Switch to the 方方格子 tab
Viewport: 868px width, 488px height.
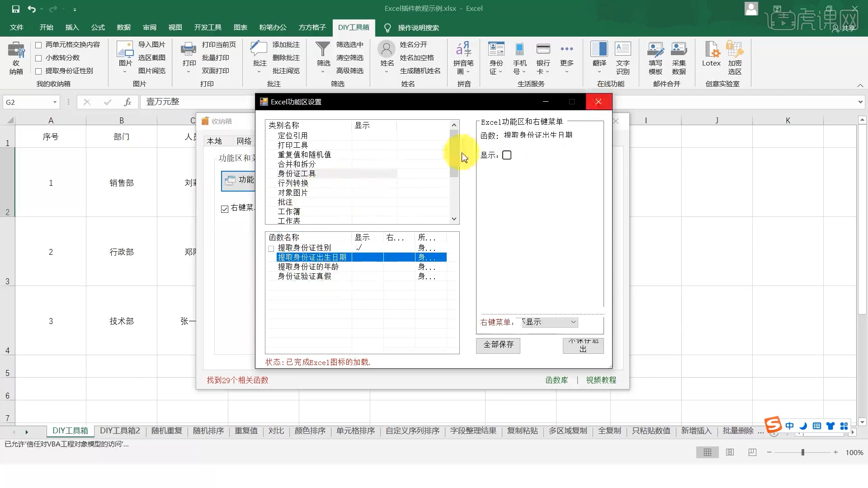click(x=312, y=28)
